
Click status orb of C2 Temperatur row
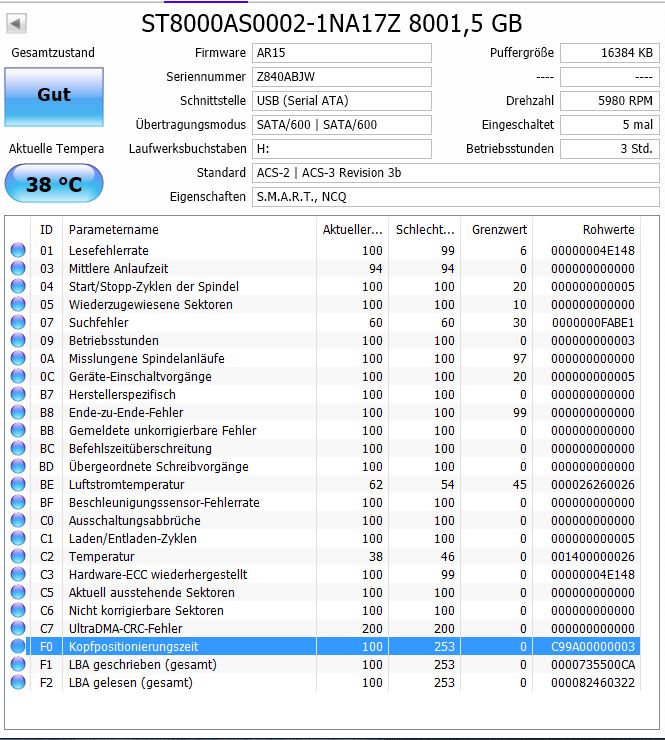click(18, 556)
